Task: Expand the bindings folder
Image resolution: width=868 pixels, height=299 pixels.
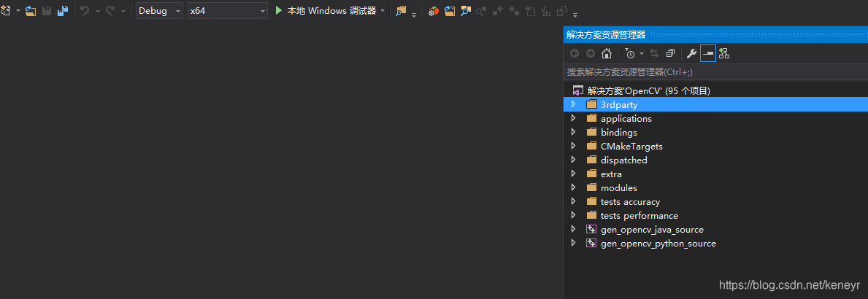Action: pyautogui.click(x=574, y=132)
